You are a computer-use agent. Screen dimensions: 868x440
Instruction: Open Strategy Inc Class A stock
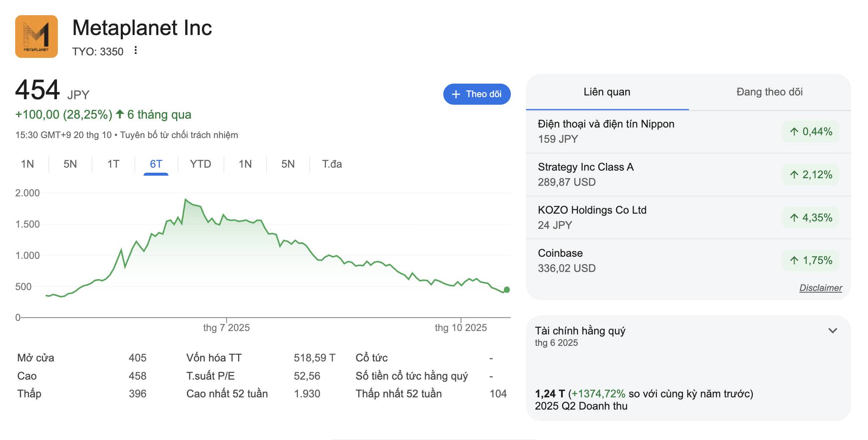[585, 167]
